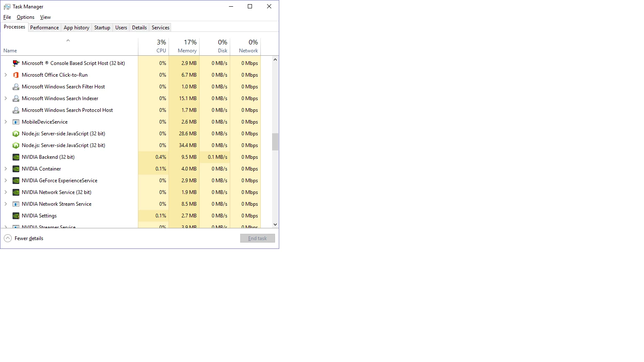Open the File menu
The image size is (644, 362).
(x=7, y=17)
